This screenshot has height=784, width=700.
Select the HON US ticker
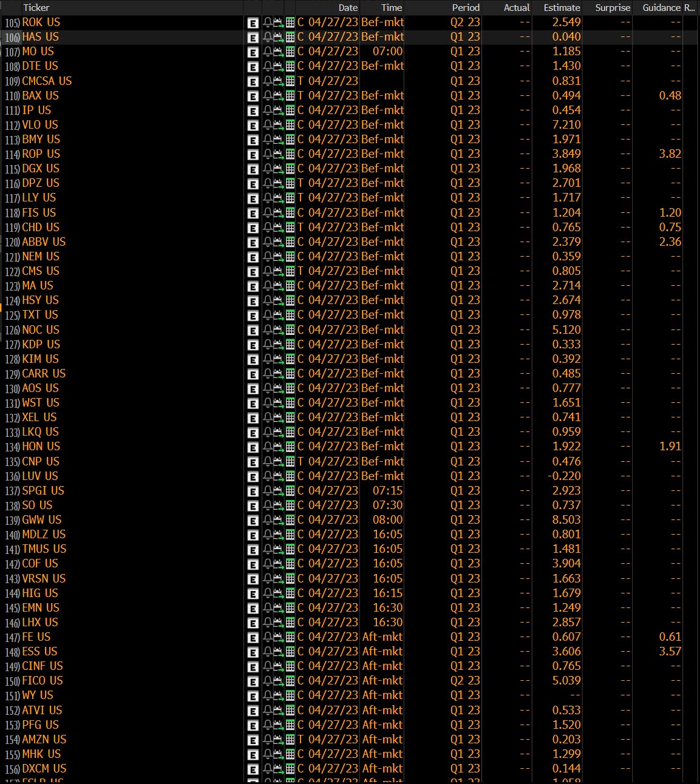point(41,447)
